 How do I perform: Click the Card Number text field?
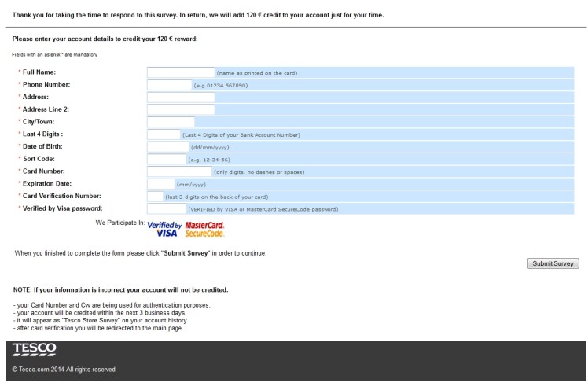(179, 171)
